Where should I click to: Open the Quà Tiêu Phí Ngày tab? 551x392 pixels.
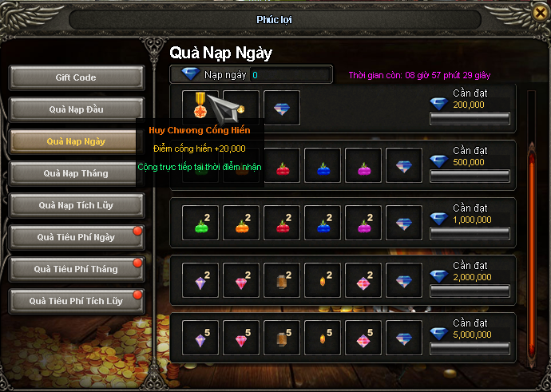coord(76,237)
